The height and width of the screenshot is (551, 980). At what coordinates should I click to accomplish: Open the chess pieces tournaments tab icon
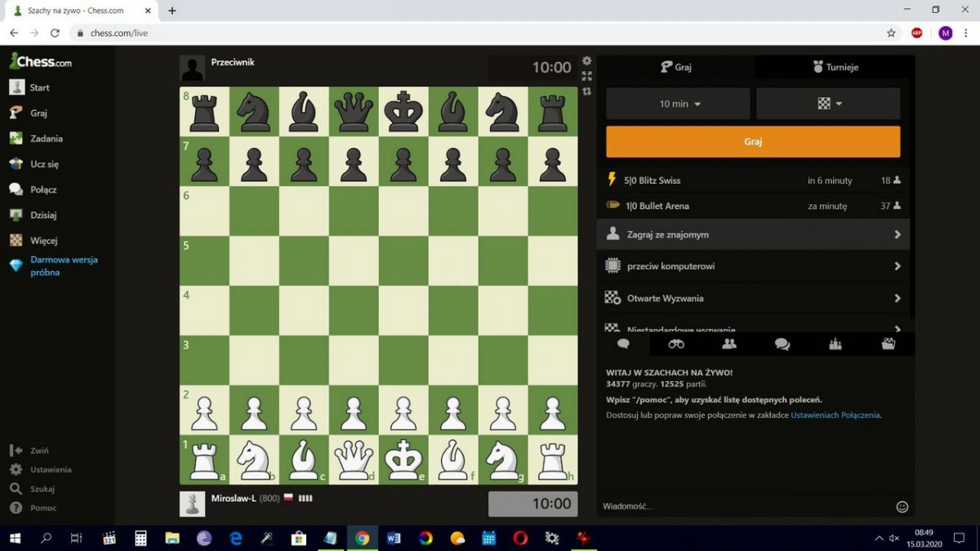835,344
